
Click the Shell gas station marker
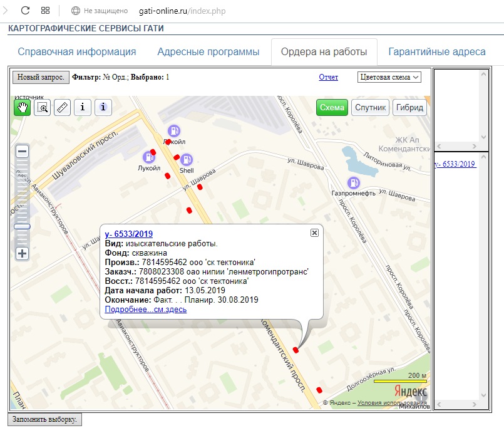pyautogui.click(x=186, y=160)
